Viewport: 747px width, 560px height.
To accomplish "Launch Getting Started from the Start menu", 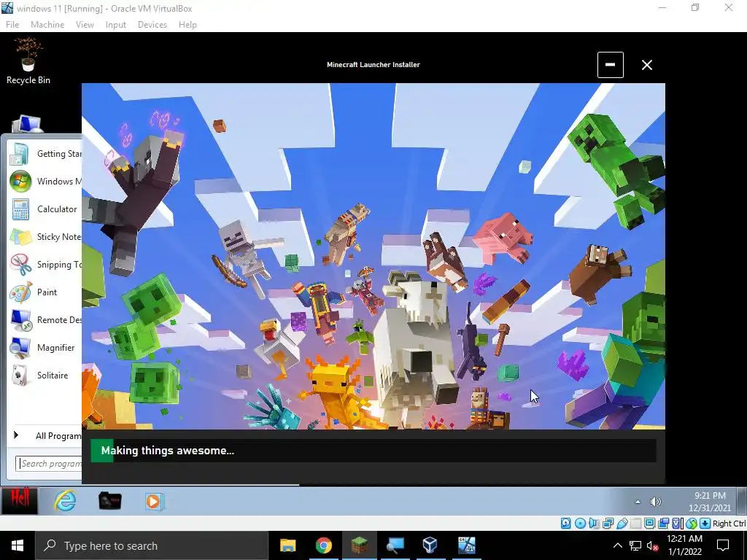I will pyautogui.click(x=45, y=154).
